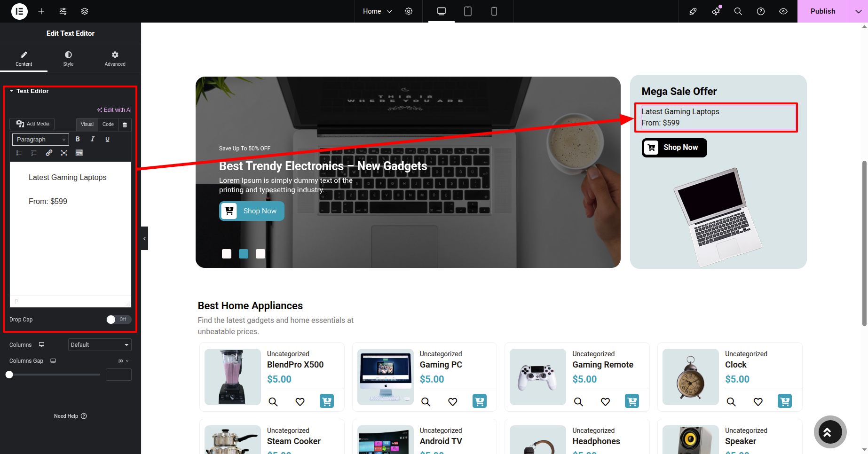The image size is (868, 454).
Task: Open the Structure layers icon
Action: pyautogui.click(x=85, y=11)
